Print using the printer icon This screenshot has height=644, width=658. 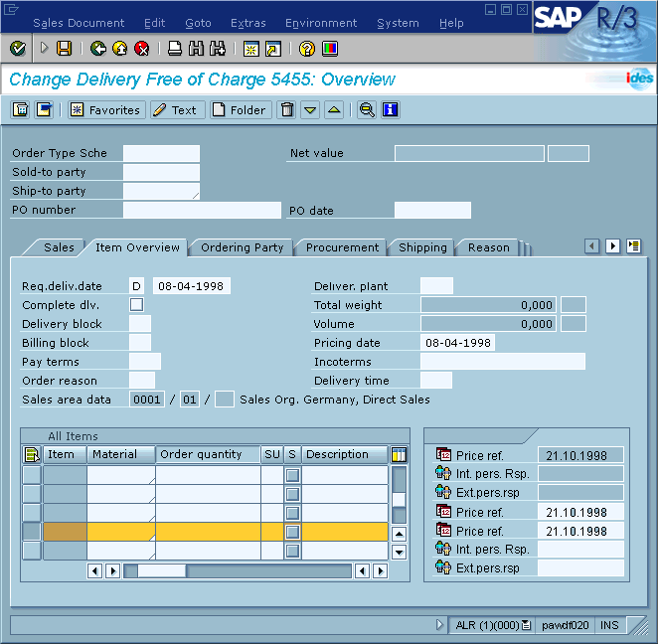pos(175,49)
